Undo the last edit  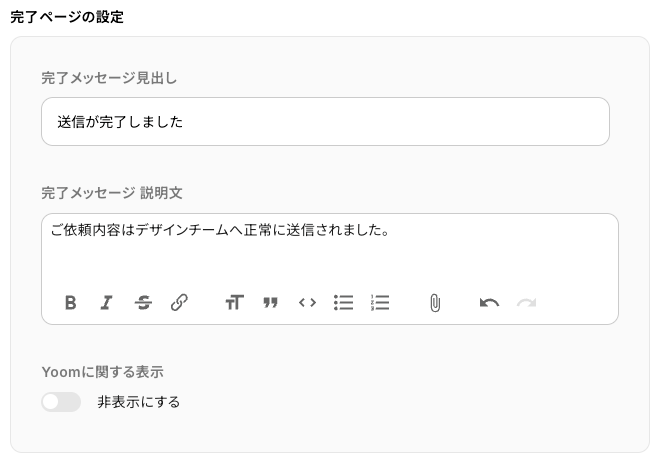(489, 302)
